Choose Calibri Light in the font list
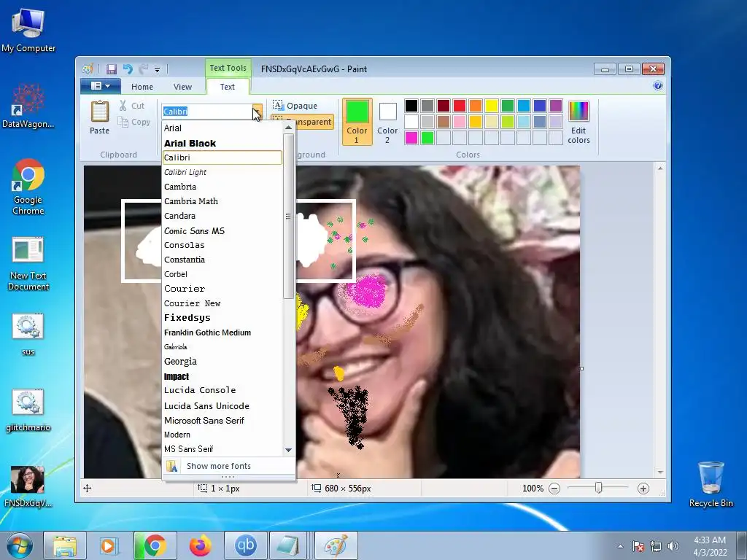747x560 pixels. point(222,172)
